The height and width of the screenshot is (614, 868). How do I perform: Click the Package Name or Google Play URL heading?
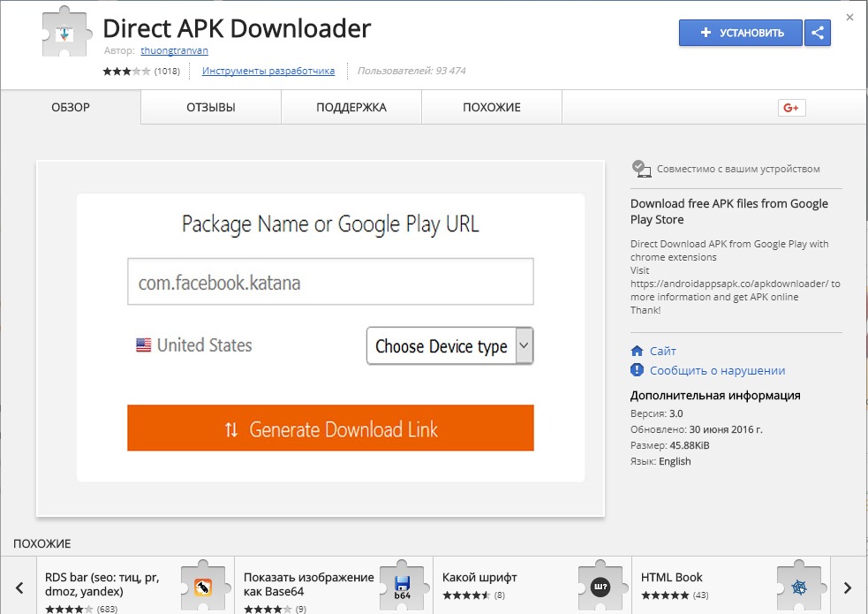point(330,224)
